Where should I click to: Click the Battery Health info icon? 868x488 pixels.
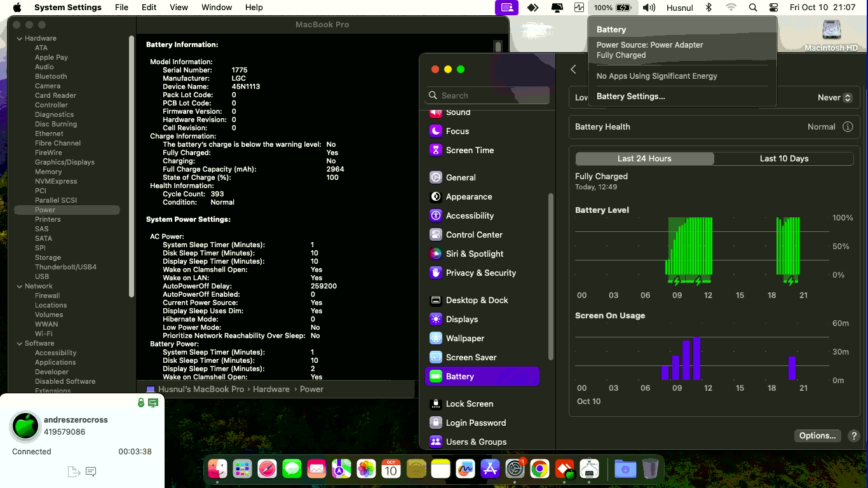click(x=848, y=126)
